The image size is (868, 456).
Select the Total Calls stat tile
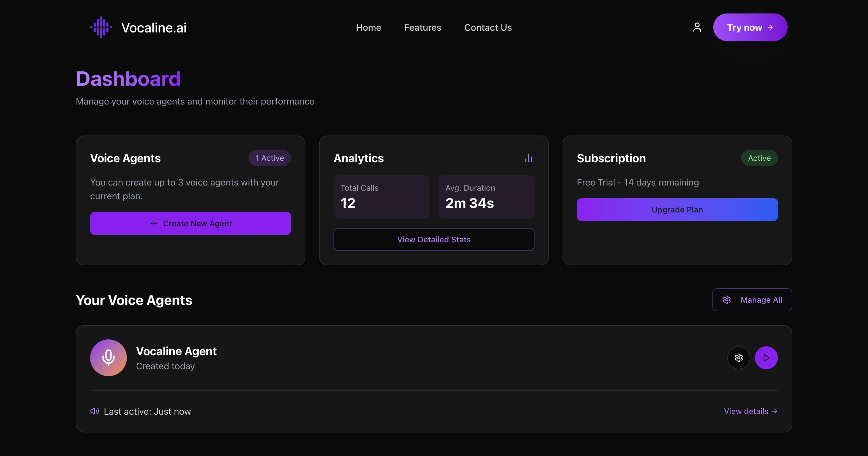(381, 197)
